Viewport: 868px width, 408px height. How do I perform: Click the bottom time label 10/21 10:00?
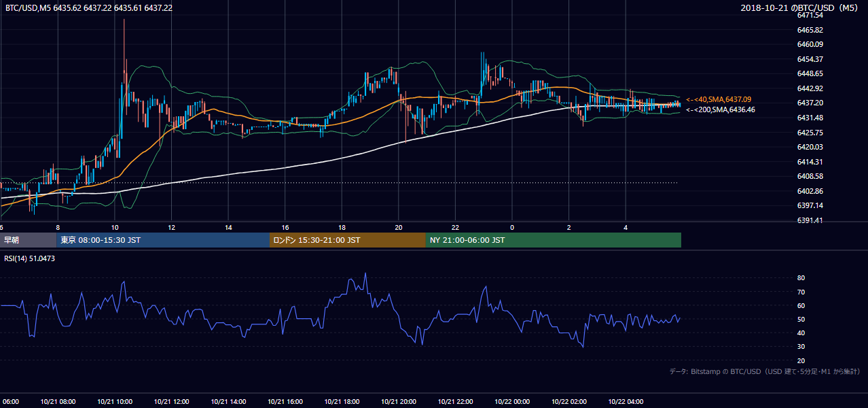[115, 401]
